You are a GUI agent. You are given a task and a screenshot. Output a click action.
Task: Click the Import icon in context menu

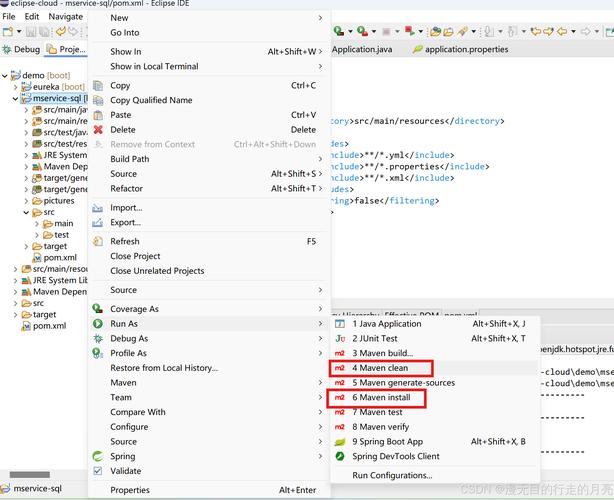98,208
